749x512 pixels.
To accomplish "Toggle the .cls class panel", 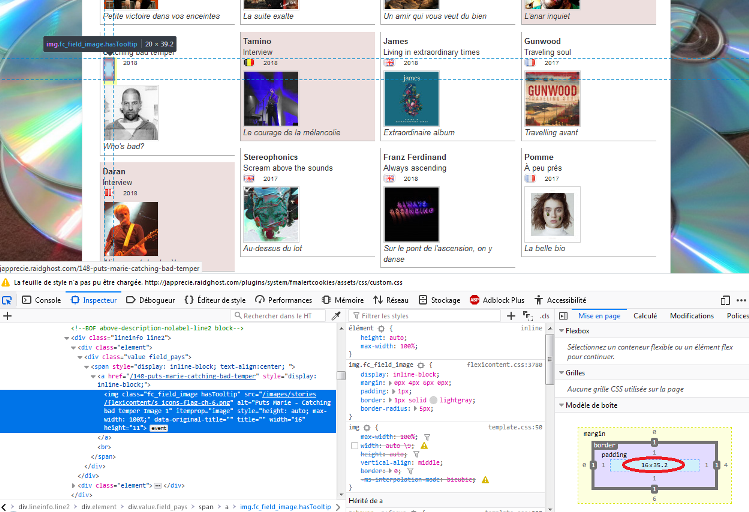I will (x=544, y=316).
